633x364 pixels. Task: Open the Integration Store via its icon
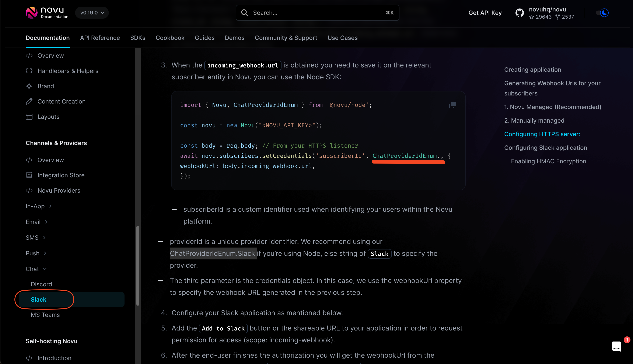pyautogui.click(x=29, y=175)
